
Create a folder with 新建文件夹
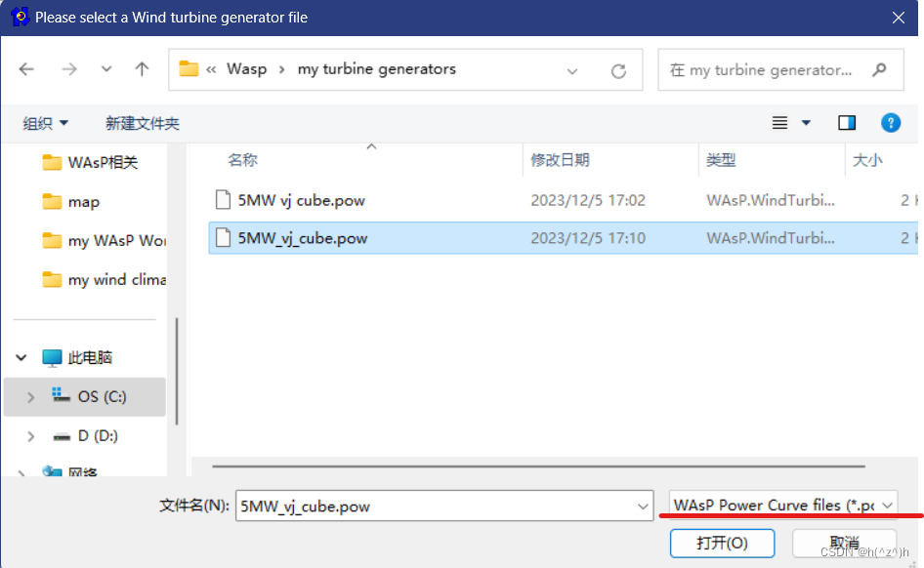click(x=141, y=122)
